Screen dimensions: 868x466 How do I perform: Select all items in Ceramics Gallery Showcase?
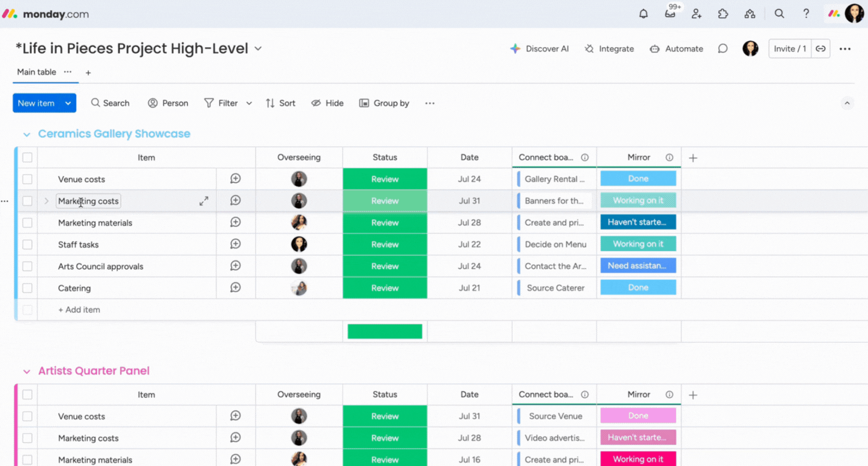(28, 158)
